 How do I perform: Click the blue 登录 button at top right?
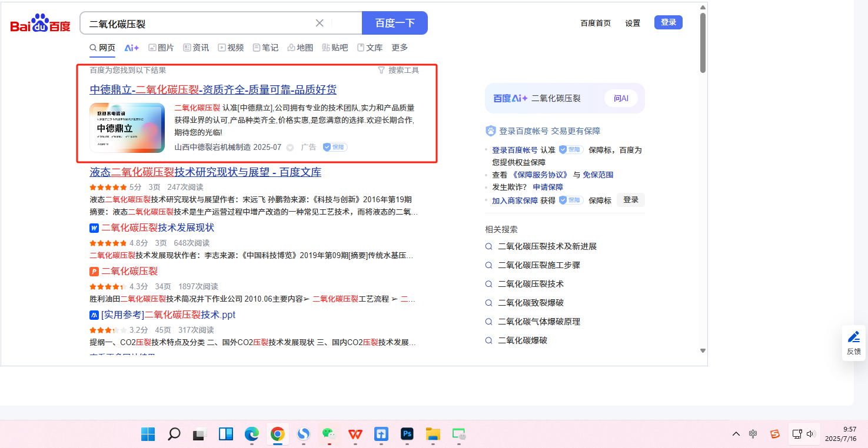[668, 22]
